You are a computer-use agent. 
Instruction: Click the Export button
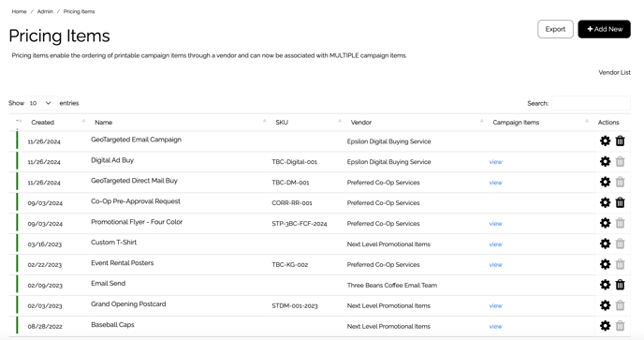pyautogui.click(x=555, y=29)
